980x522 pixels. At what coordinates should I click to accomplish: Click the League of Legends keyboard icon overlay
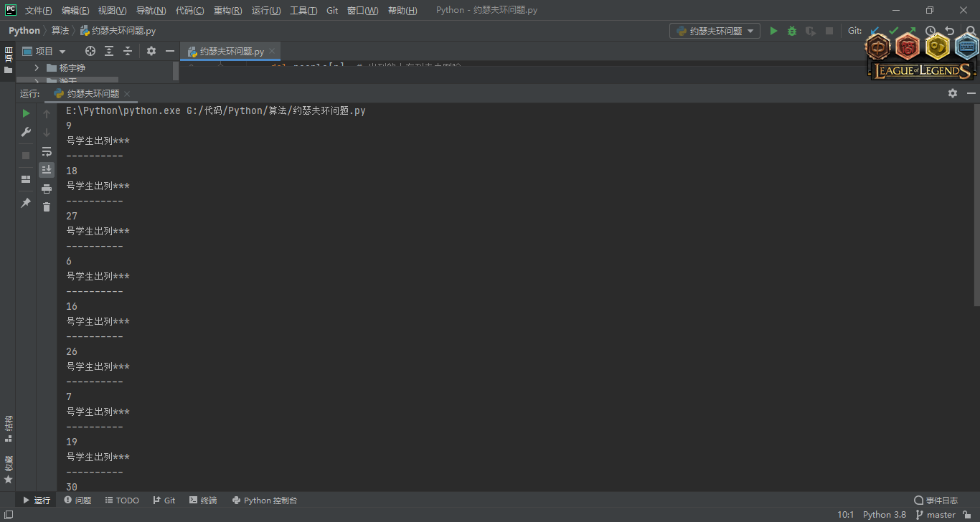pyautogui.click(x=966, y=47)
